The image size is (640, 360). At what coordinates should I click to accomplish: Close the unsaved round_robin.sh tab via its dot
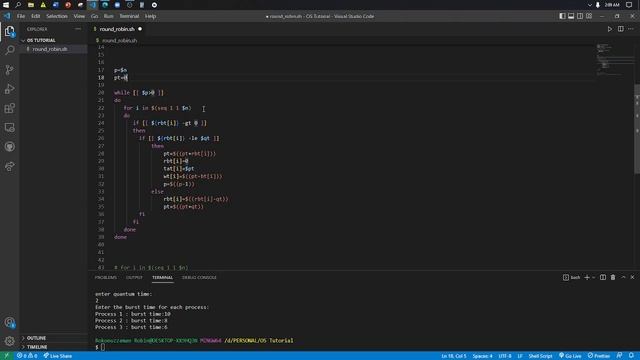[140, 29]
